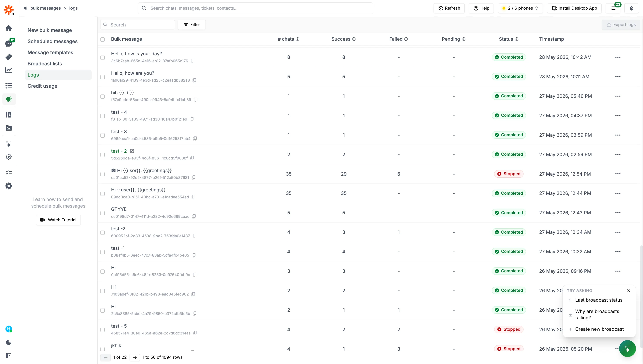Open actions menu for 'GTYYE' row
This screenshot has width=643, height=364.
tap(618, 213)
